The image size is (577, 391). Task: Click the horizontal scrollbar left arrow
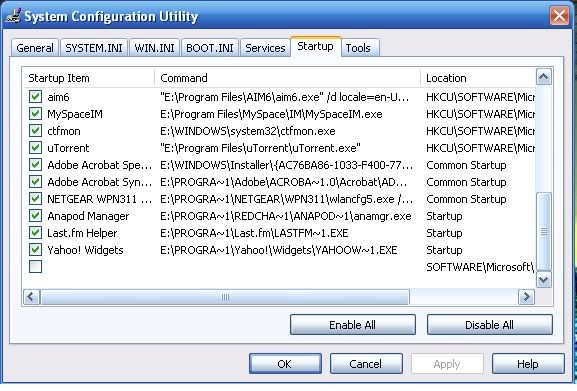click(31, 296)
